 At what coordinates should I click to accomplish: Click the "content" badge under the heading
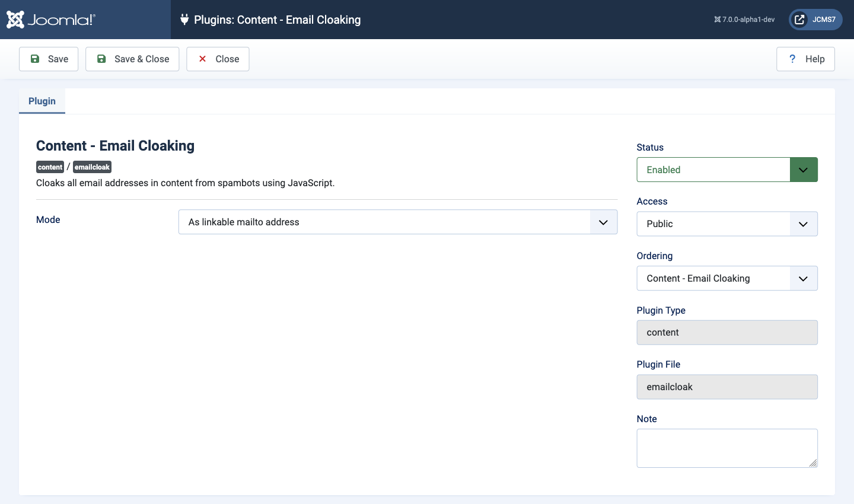50,167
